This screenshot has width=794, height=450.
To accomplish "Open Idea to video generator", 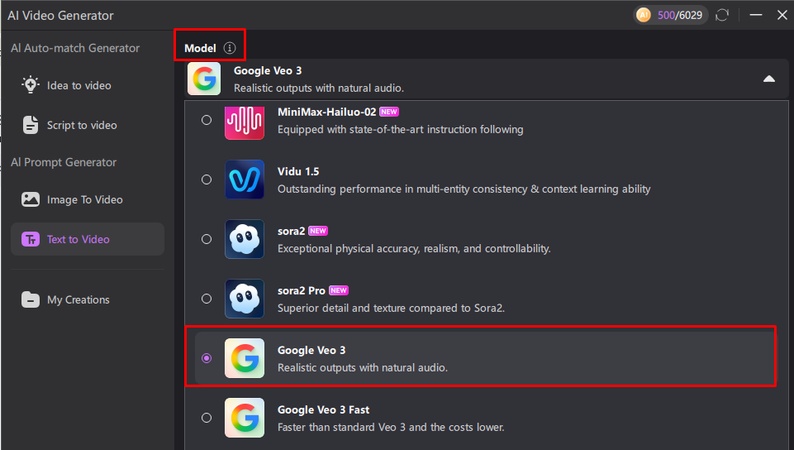I will (x=78, y=85).
